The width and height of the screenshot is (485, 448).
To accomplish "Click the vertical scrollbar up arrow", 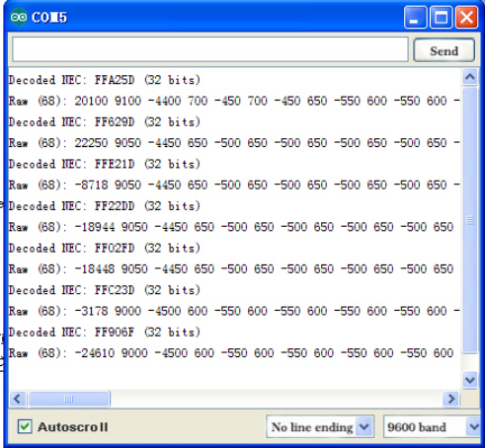I will click(470, 77).
